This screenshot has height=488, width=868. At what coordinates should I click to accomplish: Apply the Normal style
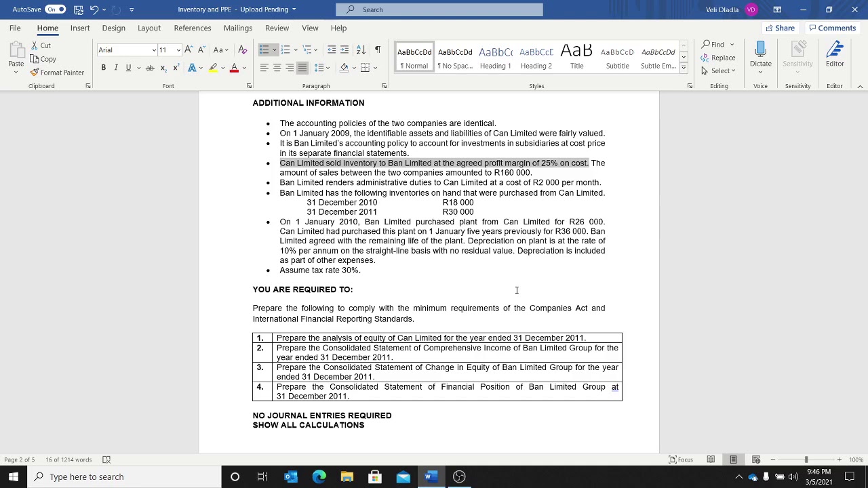pos(414,58)
